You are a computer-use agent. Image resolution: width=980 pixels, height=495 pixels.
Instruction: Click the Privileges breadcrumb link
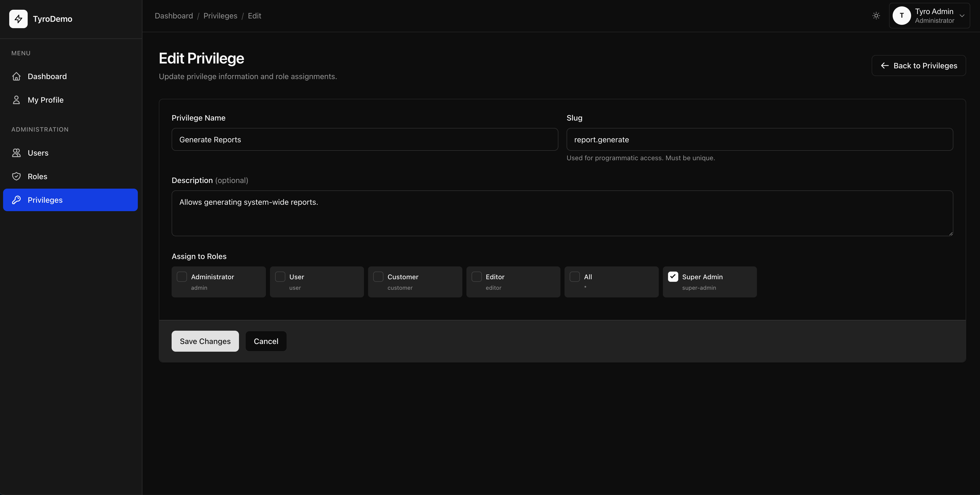pos(220,16)
